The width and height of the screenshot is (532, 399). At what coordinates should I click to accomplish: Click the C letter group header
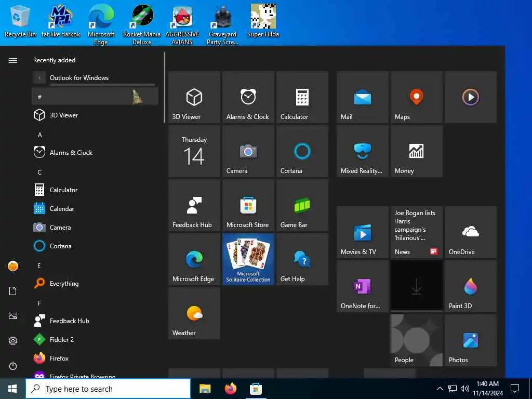(x=95, y=172)
